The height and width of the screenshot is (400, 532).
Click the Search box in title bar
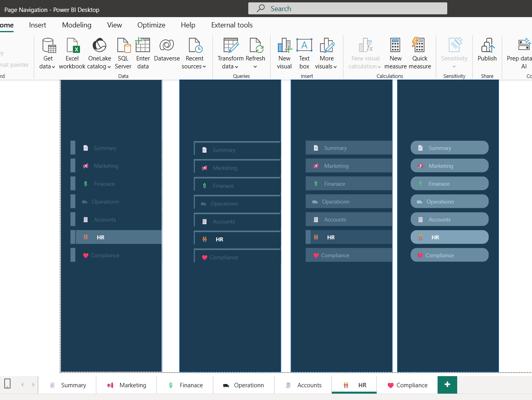pyautogui.click(x=347, y=8)
